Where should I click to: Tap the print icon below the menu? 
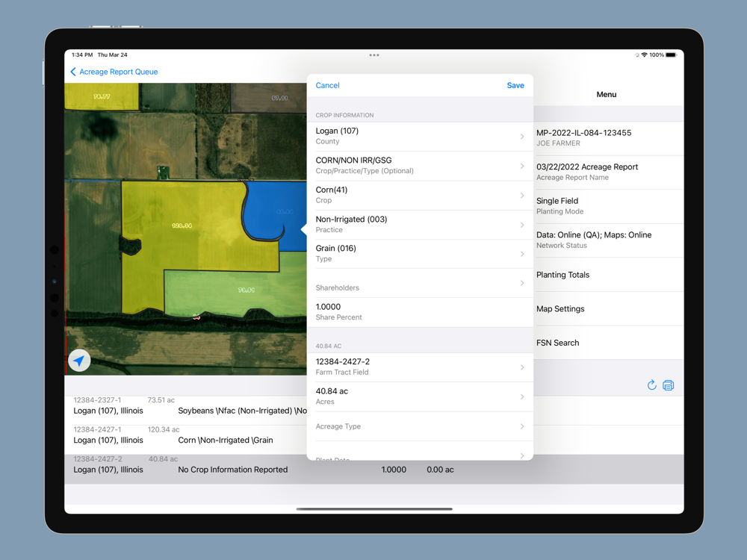(669, 385)
